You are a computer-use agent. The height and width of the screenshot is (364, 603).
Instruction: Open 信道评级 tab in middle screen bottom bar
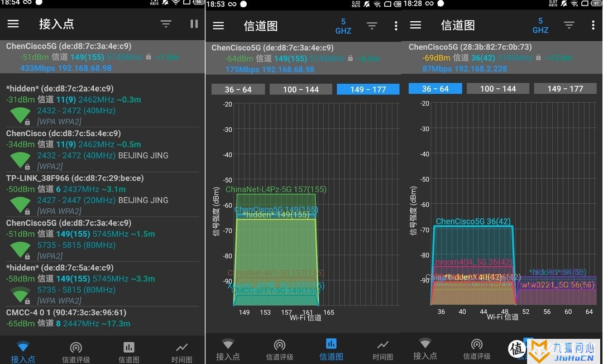(x=280, y=349)
